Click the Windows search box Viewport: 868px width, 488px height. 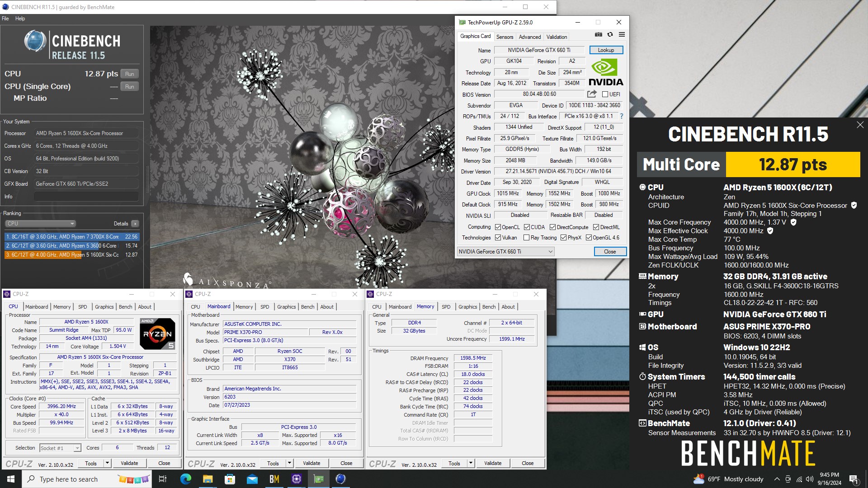86,479
